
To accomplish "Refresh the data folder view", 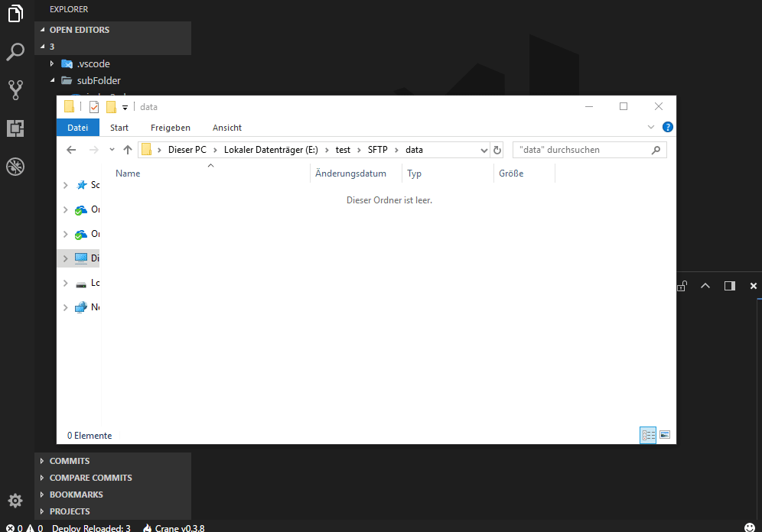I will pos(497,150).
